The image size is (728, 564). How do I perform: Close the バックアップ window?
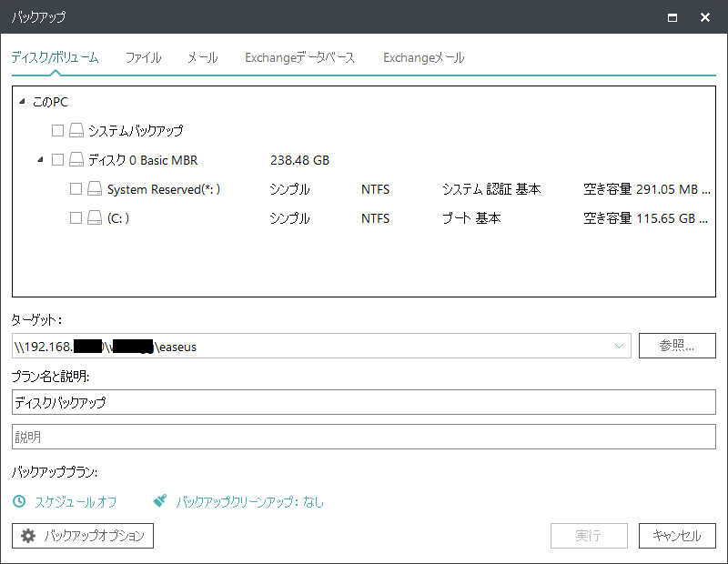(704, 17)
